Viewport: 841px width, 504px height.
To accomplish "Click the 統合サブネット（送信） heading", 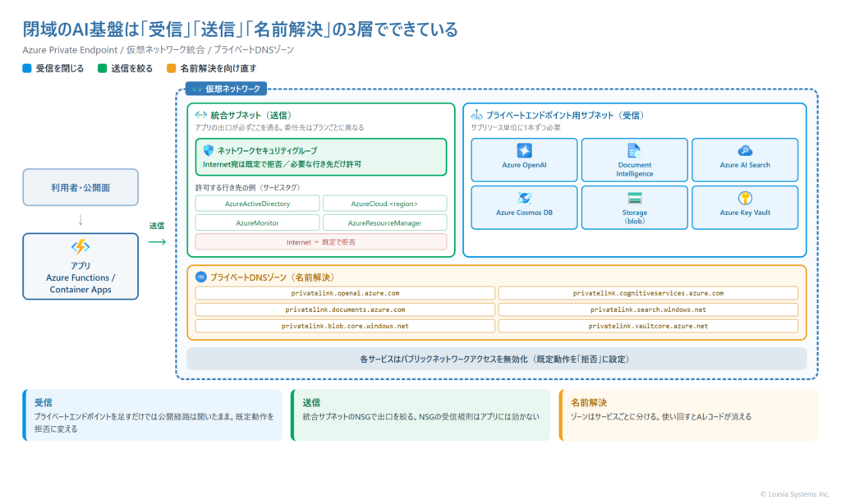I will (251, 115).
